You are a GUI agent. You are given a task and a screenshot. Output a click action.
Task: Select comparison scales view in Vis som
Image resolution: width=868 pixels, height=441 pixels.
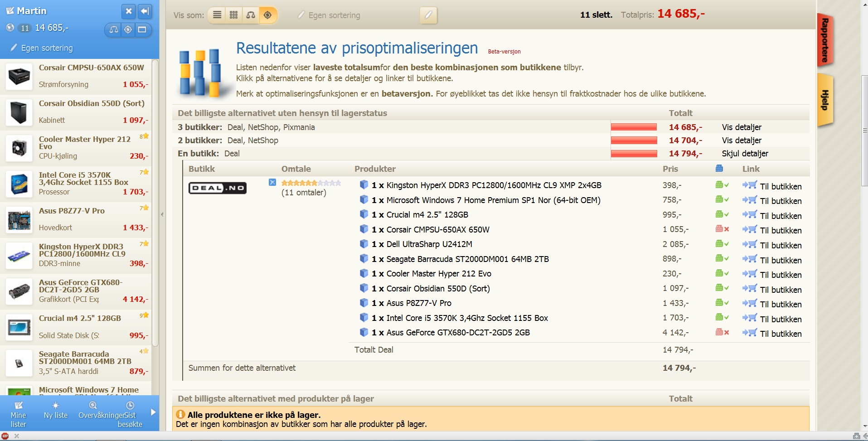point(251,15)
